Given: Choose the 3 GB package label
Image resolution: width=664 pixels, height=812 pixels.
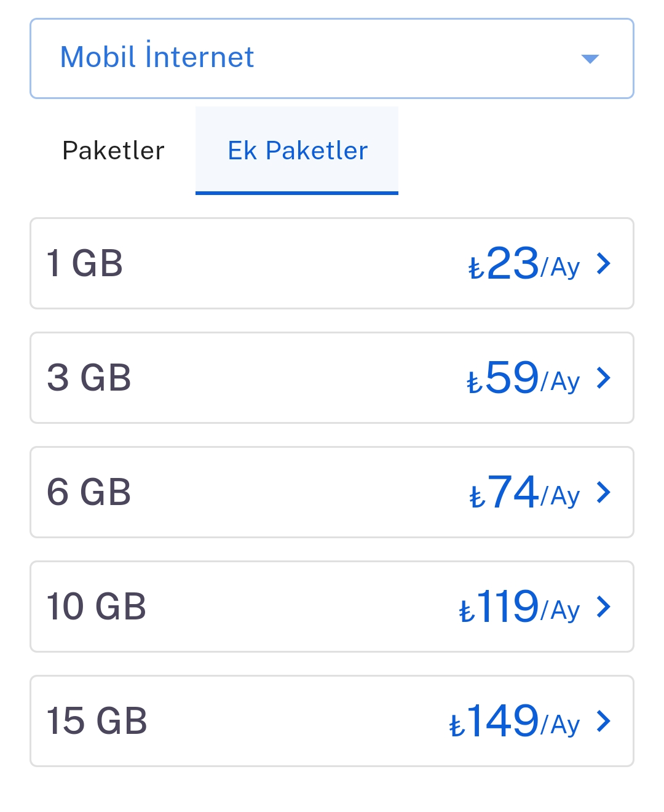Looking at the screenshot, I should tap(89, 378).
